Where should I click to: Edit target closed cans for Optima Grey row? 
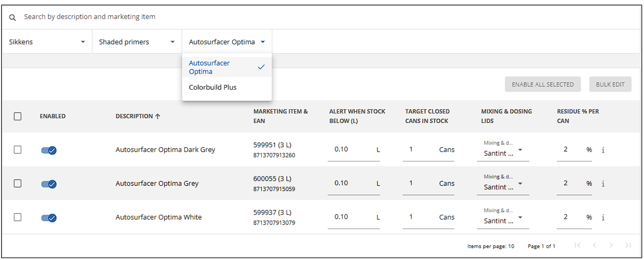click(429, 184)
